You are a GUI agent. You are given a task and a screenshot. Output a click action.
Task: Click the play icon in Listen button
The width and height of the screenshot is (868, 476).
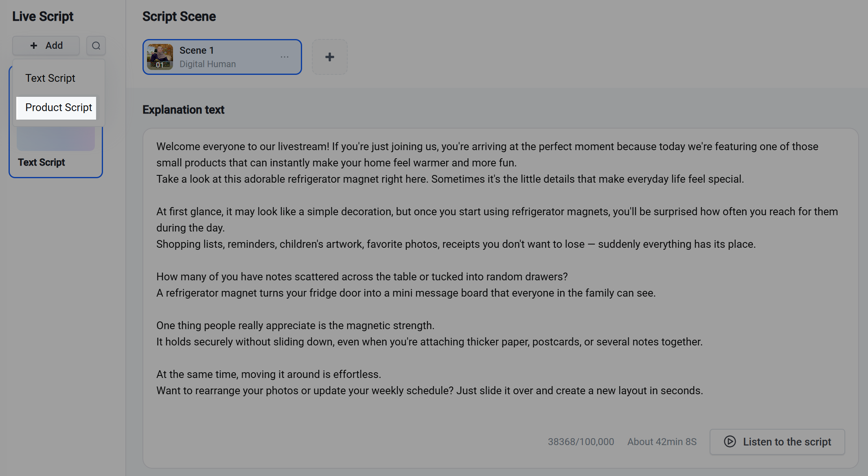[730, 441]
